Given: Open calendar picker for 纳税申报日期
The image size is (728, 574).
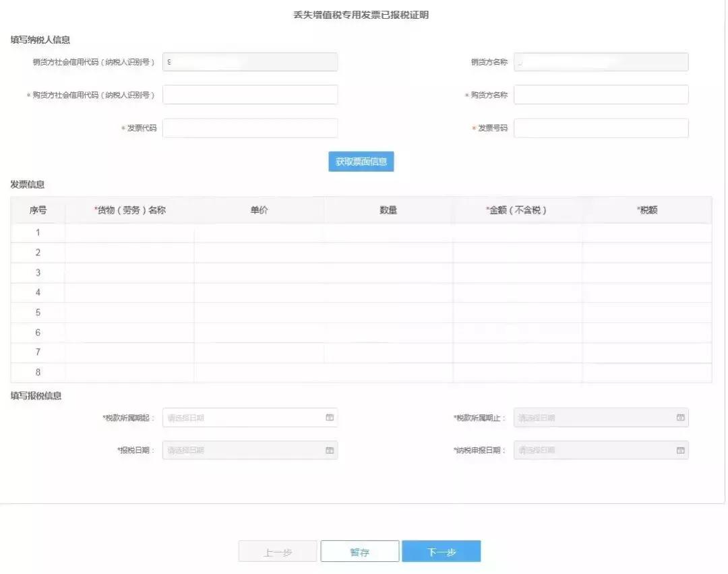Looking at the screenshot, I should 680,450.
